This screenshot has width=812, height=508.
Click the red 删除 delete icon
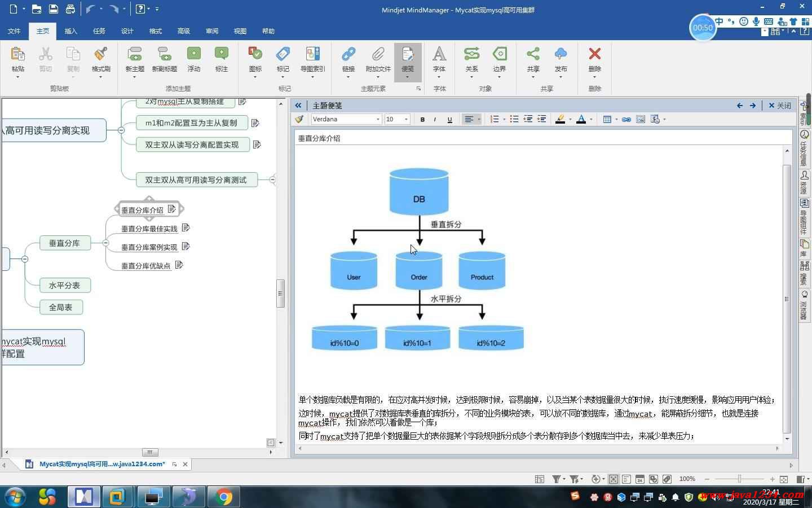pyautogui.click(x=594, y=54)
